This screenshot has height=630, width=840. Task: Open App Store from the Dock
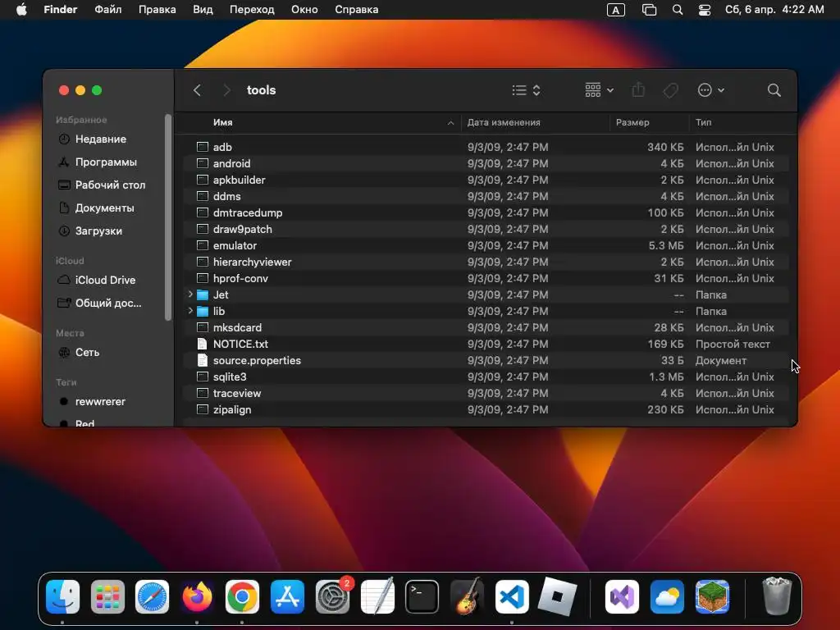pos(287,596)
